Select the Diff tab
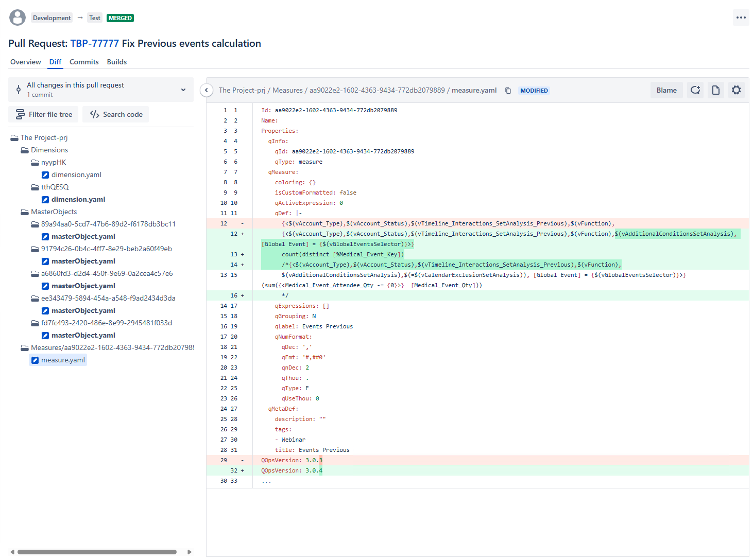753x560 pixels. (55, 62)
